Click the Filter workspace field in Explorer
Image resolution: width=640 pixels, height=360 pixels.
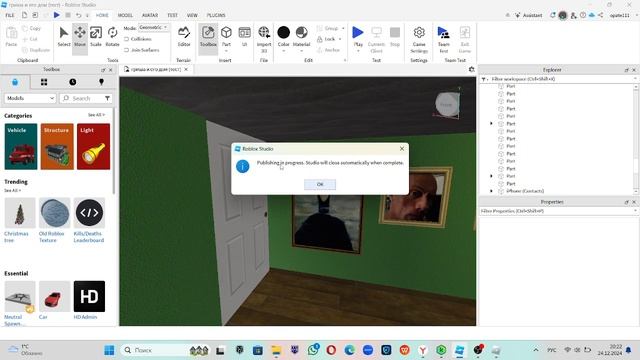point(558,79)
